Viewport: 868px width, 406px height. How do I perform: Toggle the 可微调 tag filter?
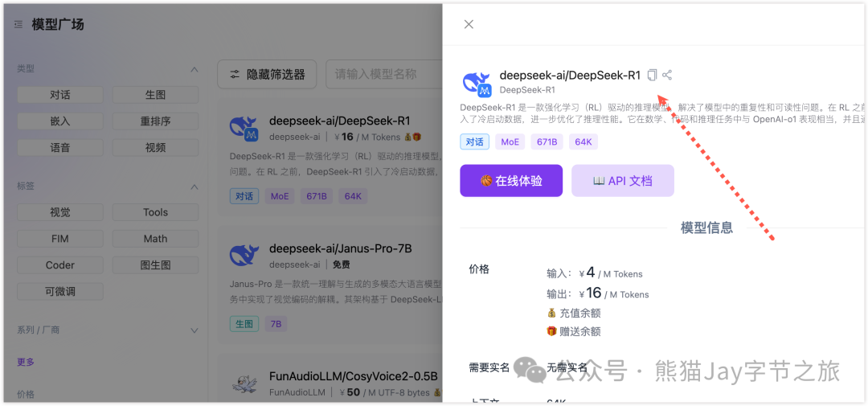tap(59, 292)
